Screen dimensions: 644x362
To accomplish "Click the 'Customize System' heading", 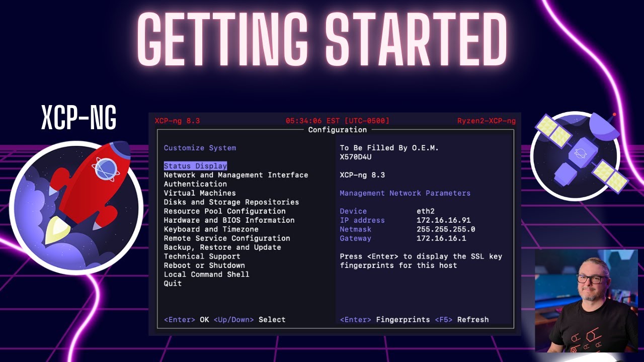I will click(x=200, y=148).
